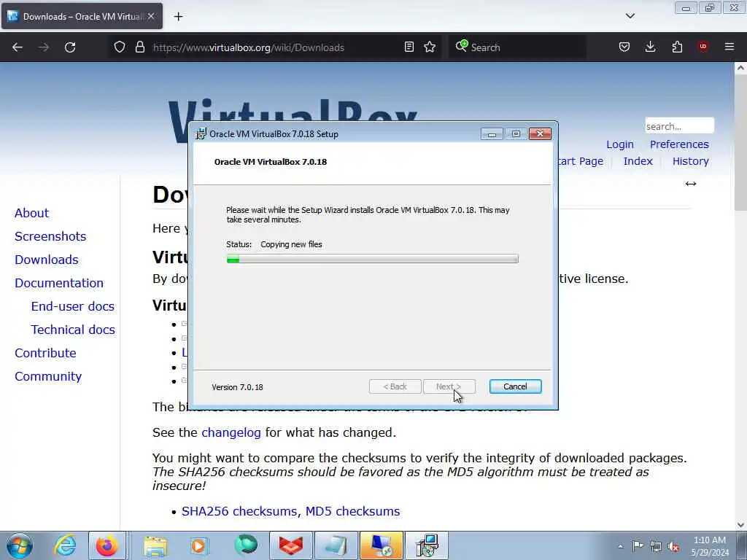Click the disabled Next button in Setup
Viewport: 747px width, 560px height.
[449, 386]
